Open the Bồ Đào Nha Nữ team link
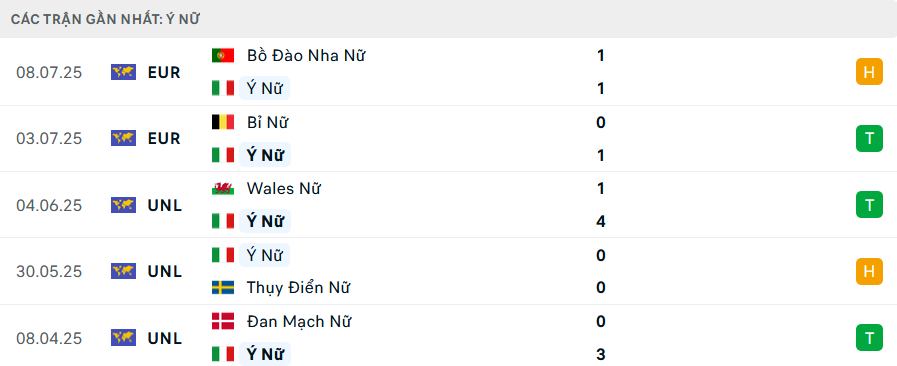897x366 pixels. [306, 55]
